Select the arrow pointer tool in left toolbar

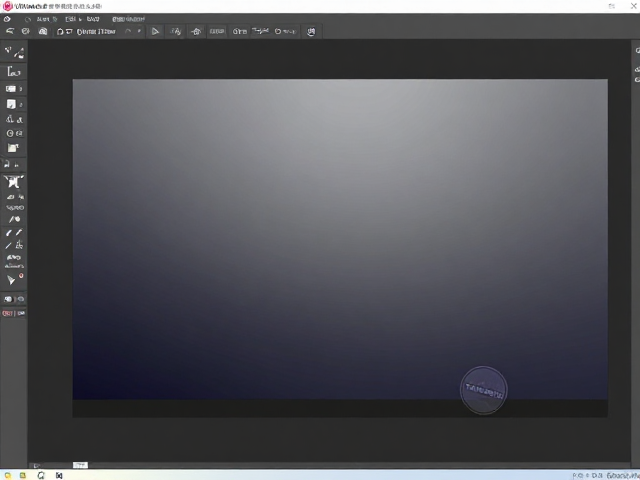coord(11,280)
